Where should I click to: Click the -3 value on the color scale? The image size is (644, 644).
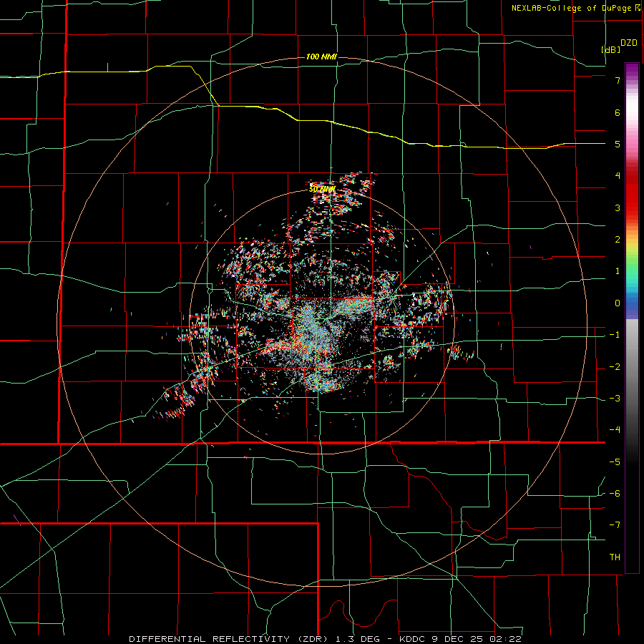615,399
